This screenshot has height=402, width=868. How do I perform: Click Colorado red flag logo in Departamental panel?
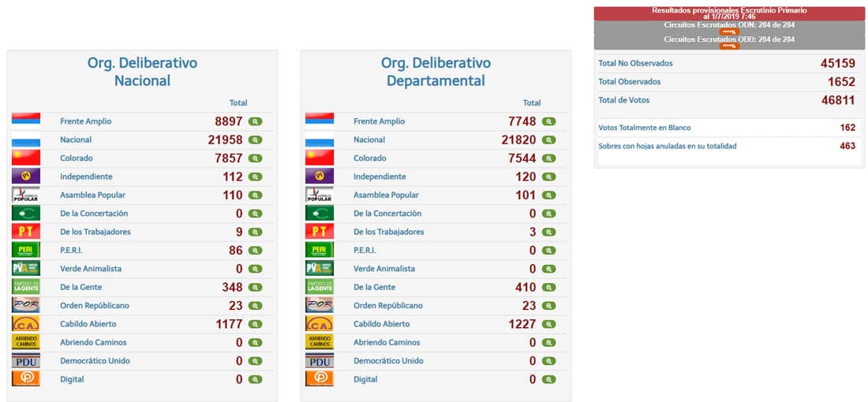pyautogui.click(x=320, y=158)
